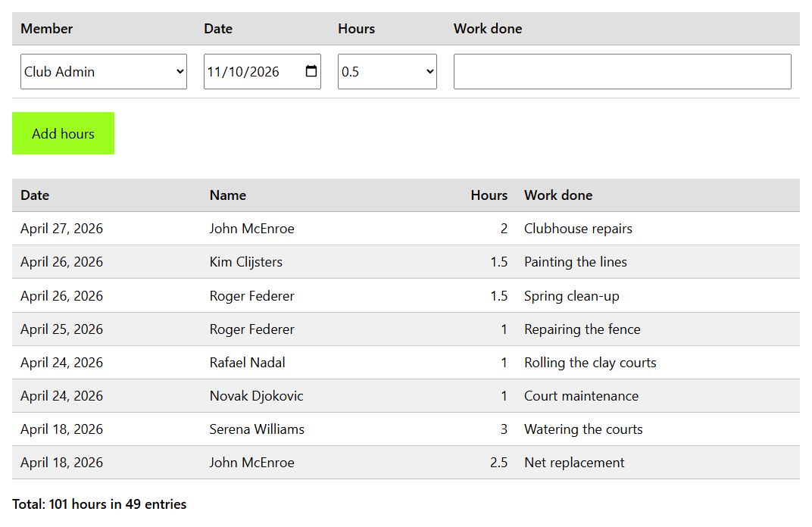Viewport: 812px width, 527px height.
Task: Click the Rolling the clay courts cell
Action: 590,363
